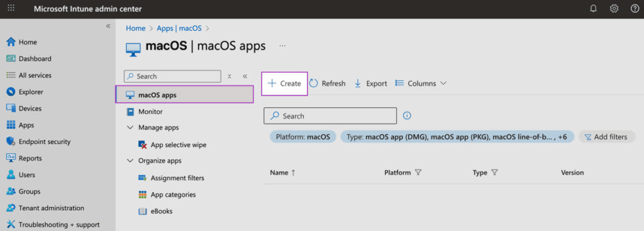This screenshot has width=644, height=231.
Task: Open Dashboard in left navigation
Action: pos(29,58)
